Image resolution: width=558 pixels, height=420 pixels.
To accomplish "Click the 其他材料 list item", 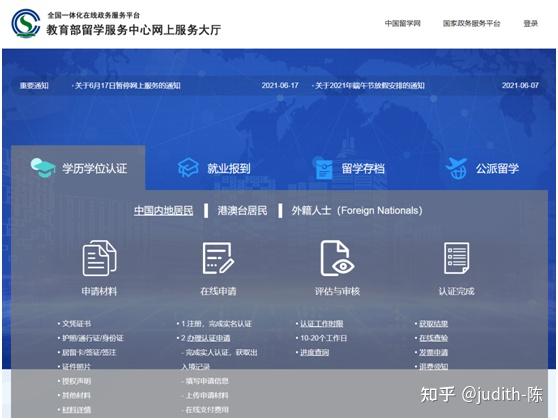I will [76, 395].
